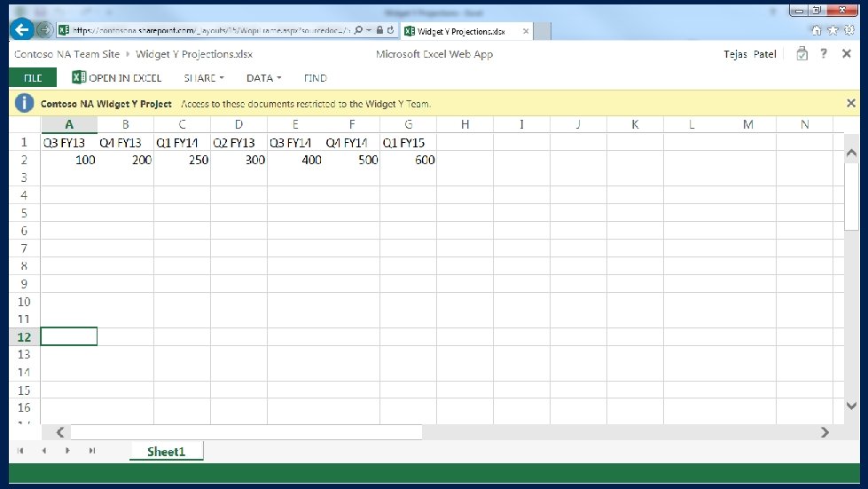Click the Contoso NA Team Site breadcrumb link
Screen dimensions: 868x489
[67, 54]
